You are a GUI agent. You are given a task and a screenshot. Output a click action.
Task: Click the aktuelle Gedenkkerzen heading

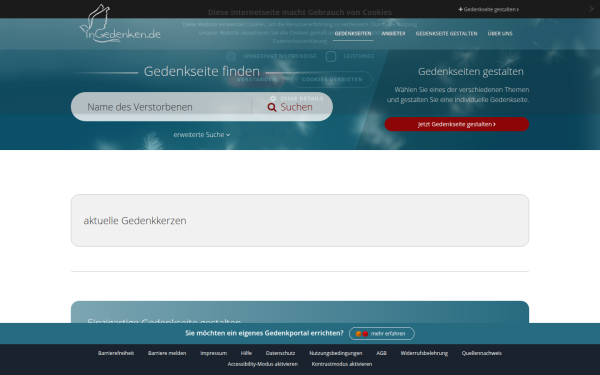[135, 221]
